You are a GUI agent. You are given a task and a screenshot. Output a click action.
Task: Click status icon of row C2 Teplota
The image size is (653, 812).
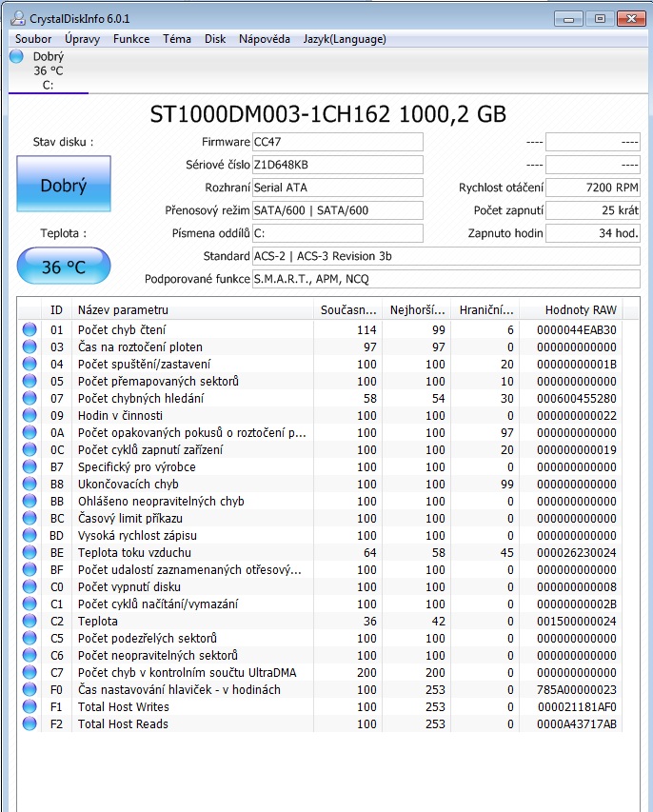pyautogui.click(x=30, y=621)
